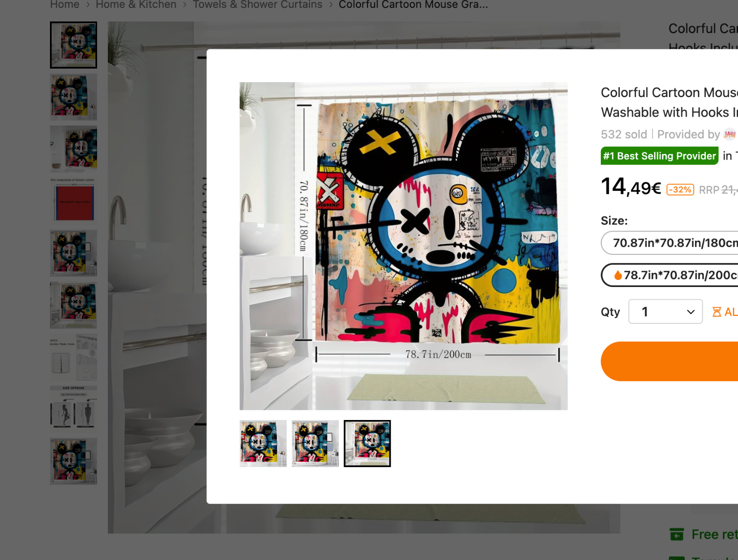The height and width of the screenshot is (560, 738).
Task: Open the red size comparison thumbnail in sidebar
Action: pos(74,201)
